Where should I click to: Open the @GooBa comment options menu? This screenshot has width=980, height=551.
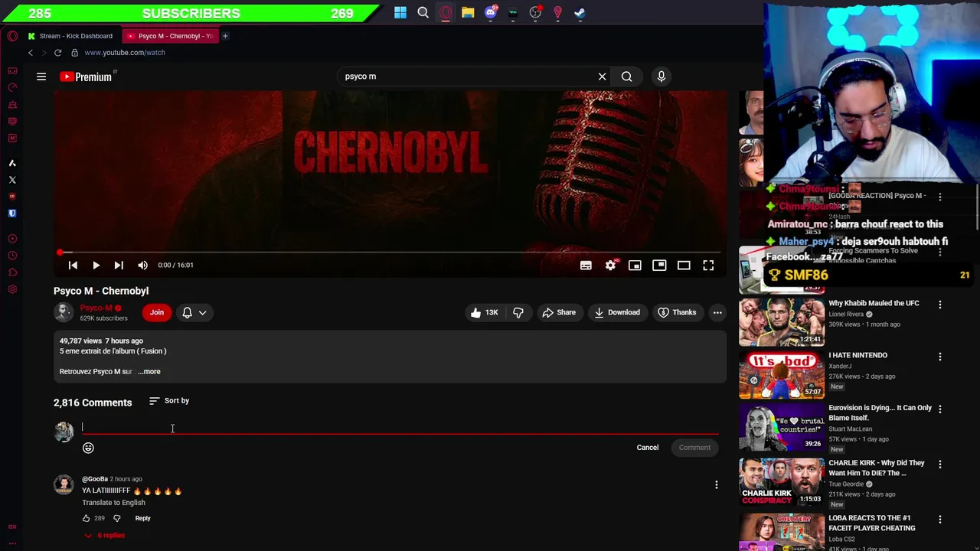pos(716,484)
